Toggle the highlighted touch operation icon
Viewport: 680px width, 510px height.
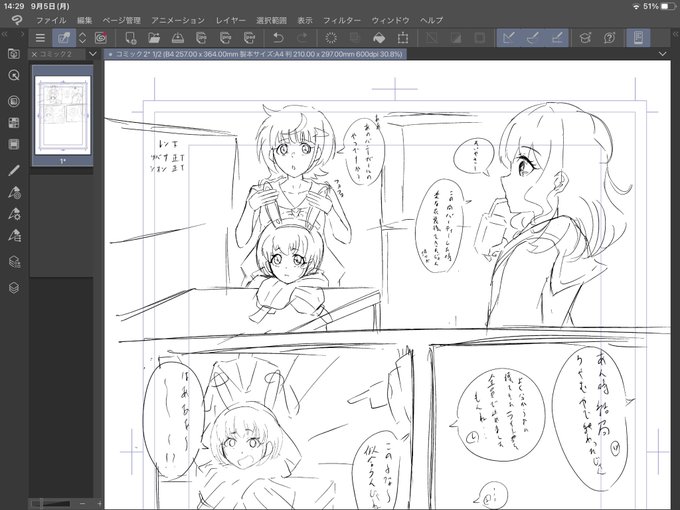click(64, 38)
